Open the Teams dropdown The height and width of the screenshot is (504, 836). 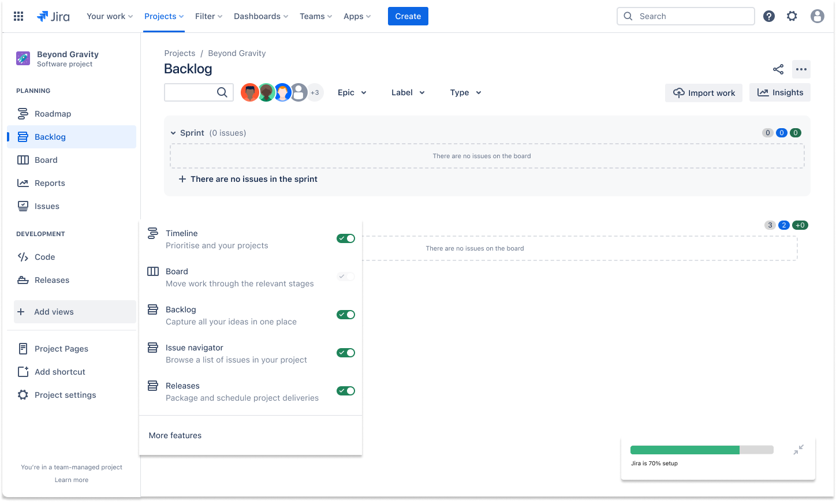coord(316,16)
